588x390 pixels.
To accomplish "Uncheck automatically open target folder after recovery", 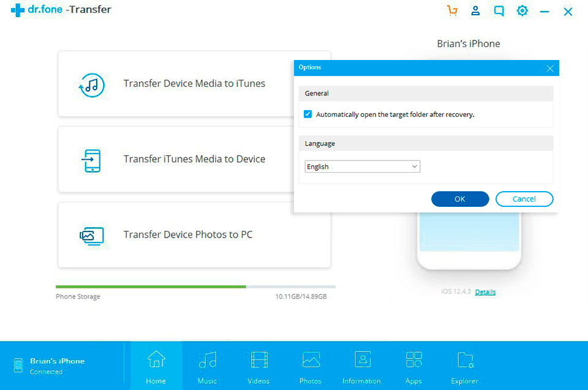I will pos(307,114).
